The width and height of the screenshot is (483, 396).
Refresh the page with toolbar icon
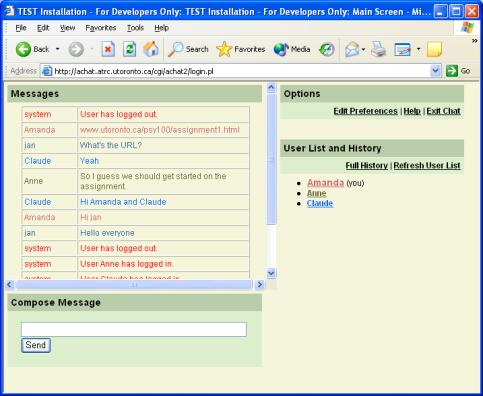(129, 49)
